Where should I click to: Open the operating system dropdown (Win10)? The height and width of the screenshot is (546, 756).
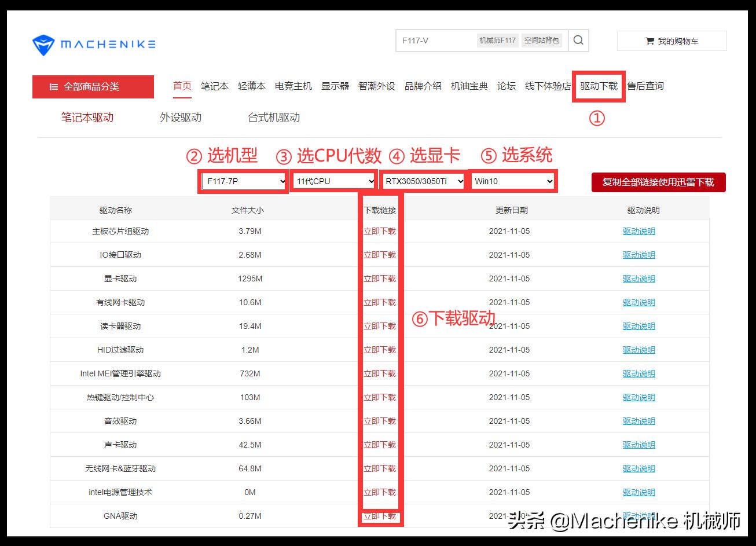(x=513, y=181)
